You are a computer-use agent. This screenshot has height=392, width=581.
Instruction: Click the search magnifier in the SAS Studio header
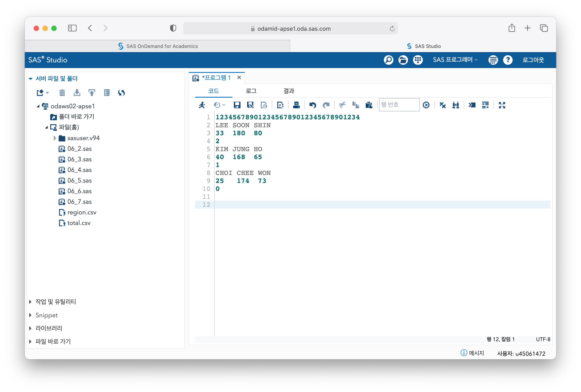[388, 60]
